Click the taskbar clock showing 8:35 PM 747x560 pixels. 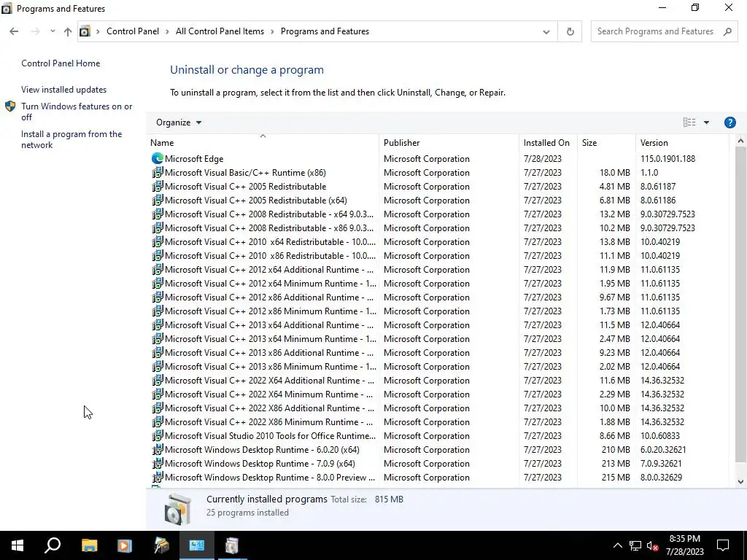(684, 545)
